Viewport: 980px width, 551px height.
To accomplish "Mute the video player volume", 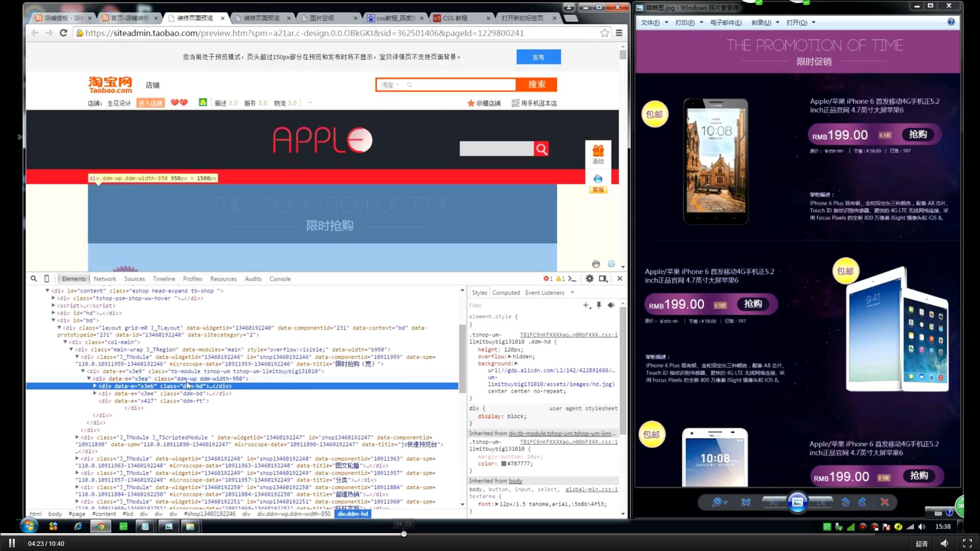I will pyautogui.click(x=945, y=543).
